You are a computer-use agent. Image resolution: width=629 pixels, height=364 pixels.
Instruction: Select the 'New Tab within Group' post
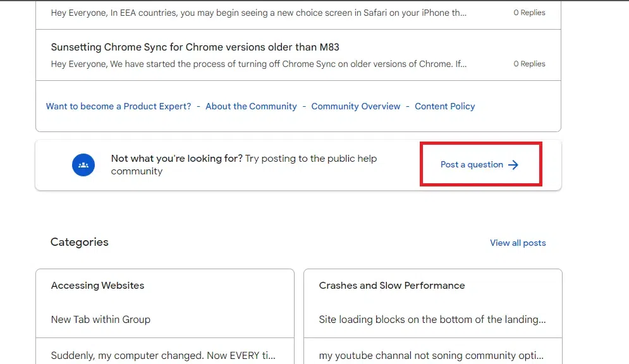click(x=101, y=320)
